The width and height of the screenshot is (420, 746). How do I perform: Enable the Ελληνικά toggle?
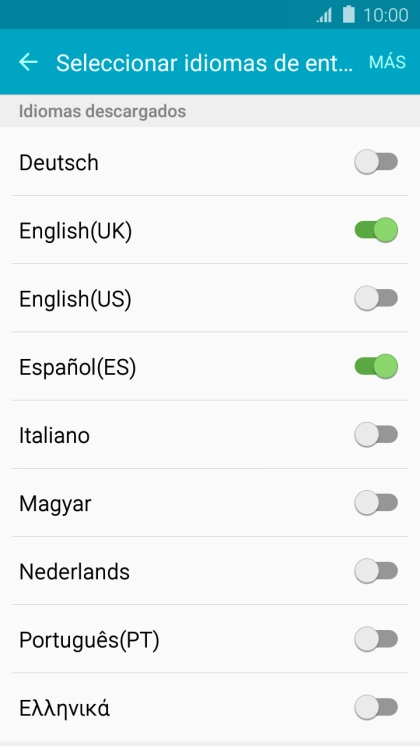(376, 707)
